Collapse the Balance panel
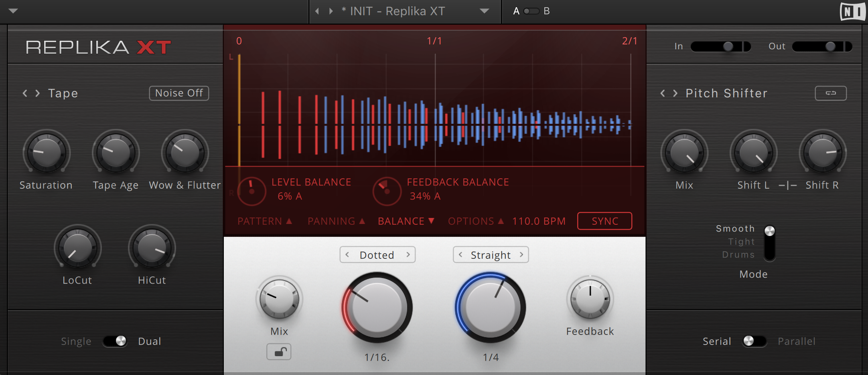 tap(406, 221)
